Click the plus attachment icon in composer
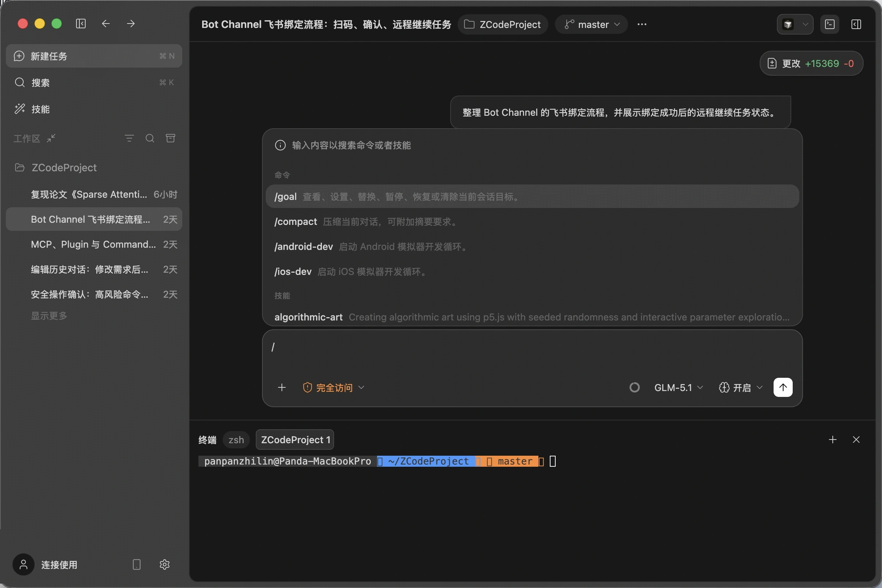 (282, 387)
